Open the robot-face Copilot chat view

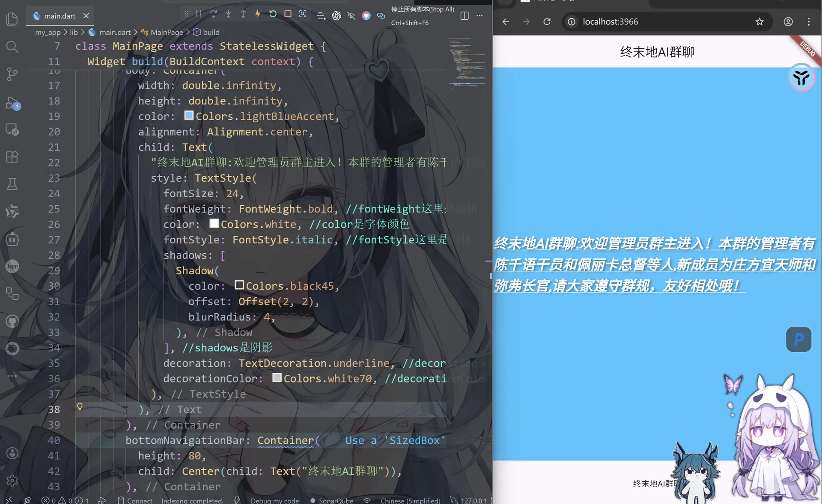pyautogui.click(x=12, y=239)
